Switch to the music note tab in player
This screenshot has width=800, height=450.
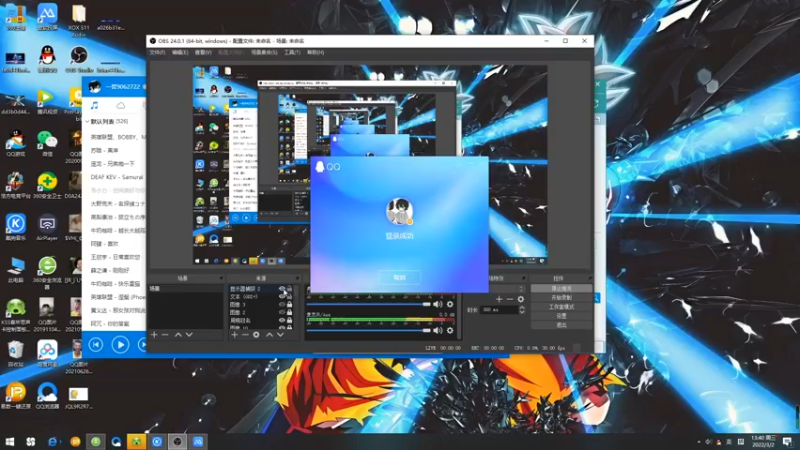click(x=94, y=105)
